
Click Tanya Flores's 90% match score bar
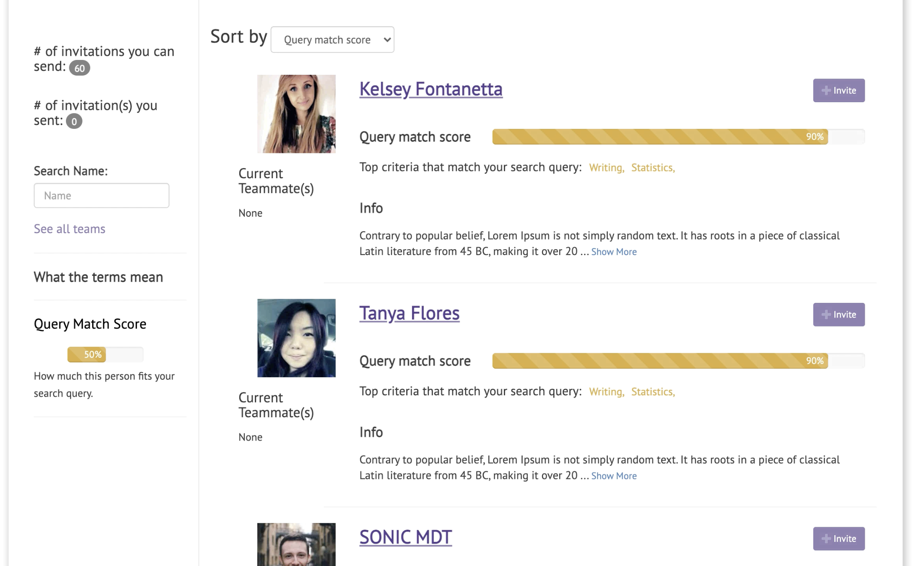click(678, 361)
